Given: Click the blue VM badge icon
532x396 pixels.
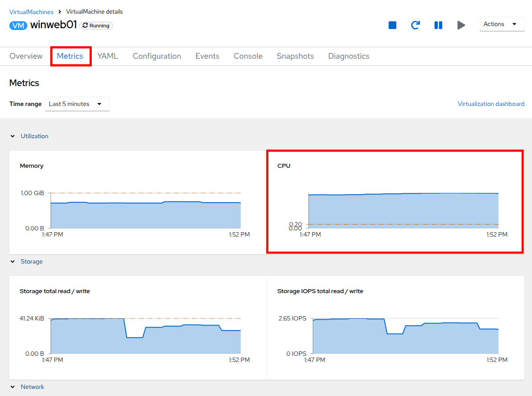Looking at the screenshot, I should [x=18, y=25].
